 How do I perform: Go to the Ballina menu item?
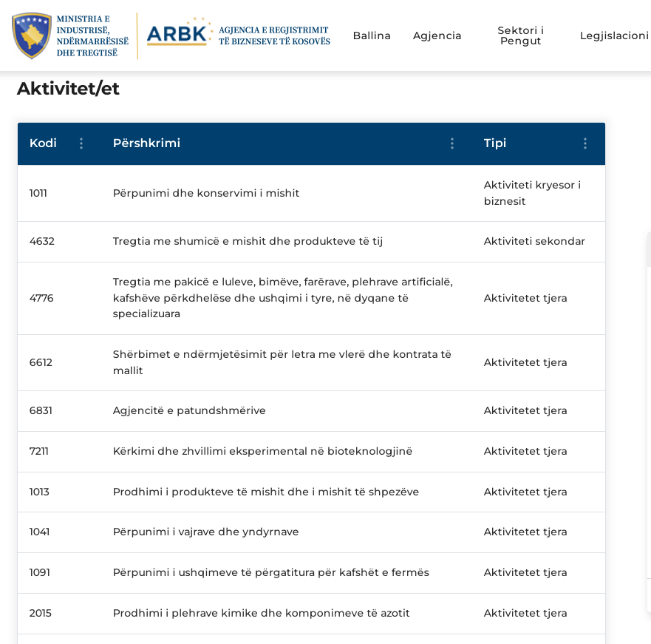[x=372, y=35]
